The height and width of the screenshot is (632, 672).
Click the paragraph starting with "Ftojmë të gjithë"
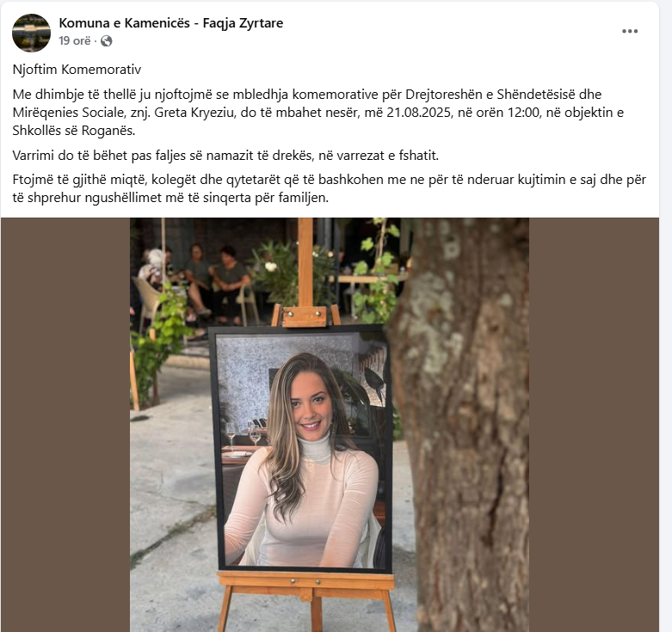(x=330, y=188)
